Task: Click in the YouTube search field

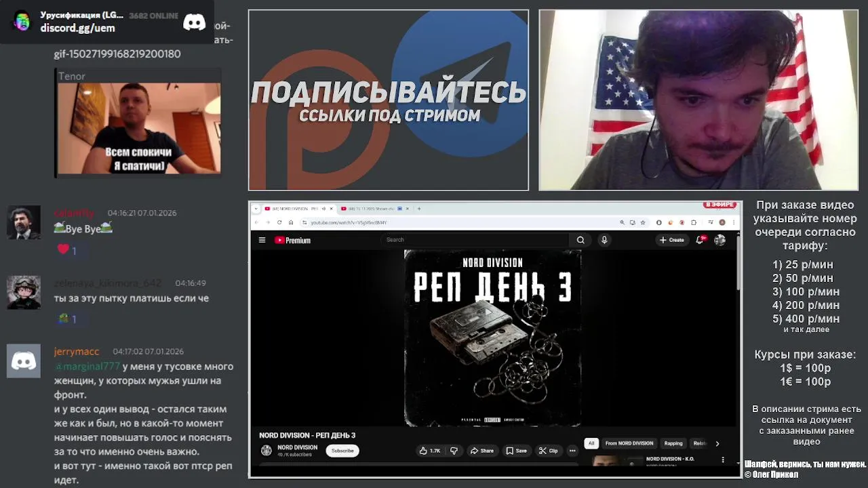Action: 475,240
